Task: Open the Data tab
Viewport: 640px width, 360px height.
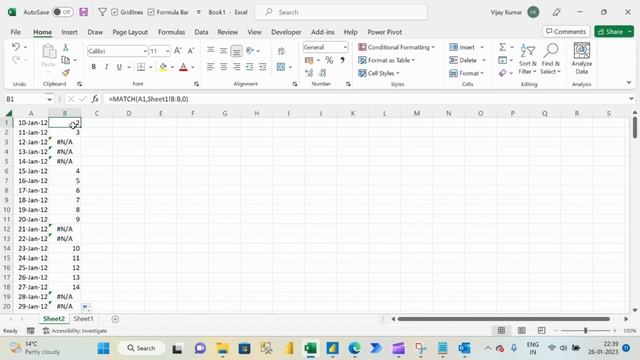Action: [x=201, y=32]
